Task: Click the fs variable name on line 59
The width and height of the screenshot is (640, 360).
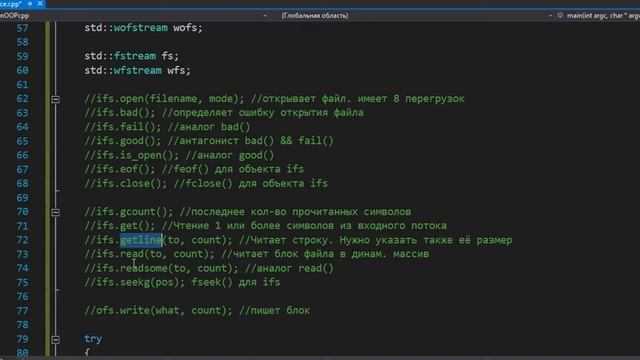Action: click(168, 56)
